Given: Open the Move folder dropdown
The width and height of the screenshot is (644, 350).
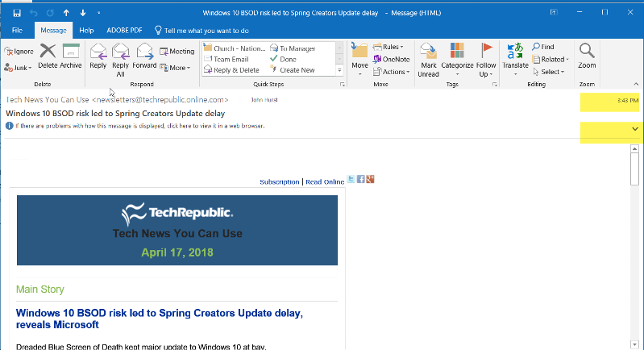Looking at the screenshot, I should coord(359,60).
